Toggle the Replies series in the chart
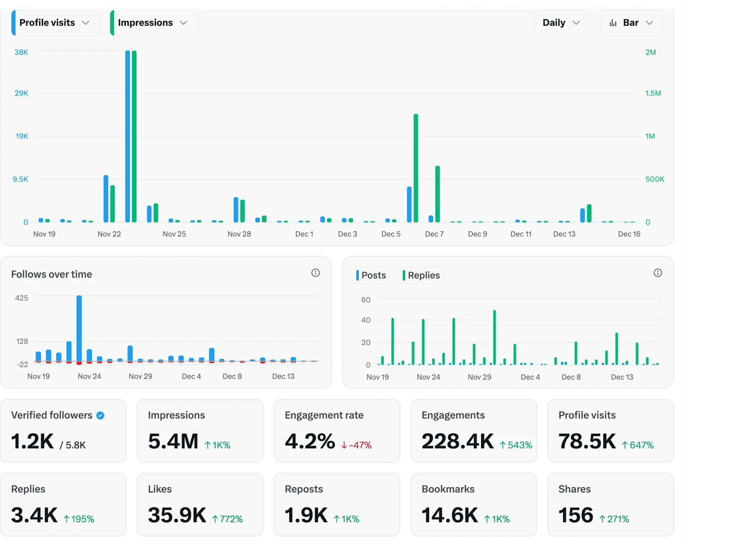 click(421, 275)
